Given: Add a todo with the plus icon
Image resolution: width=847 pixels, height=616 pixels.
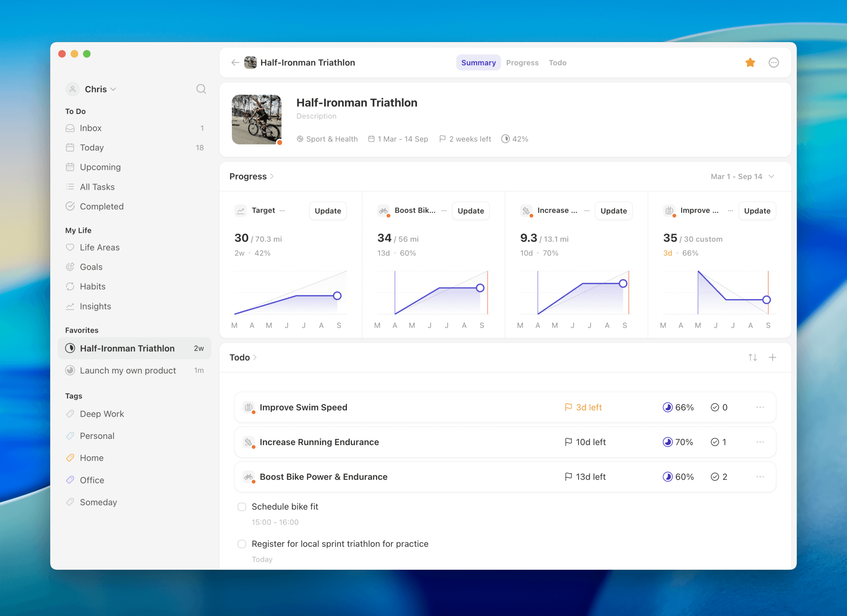Looking at the screenshot, I should coord(772,357).
